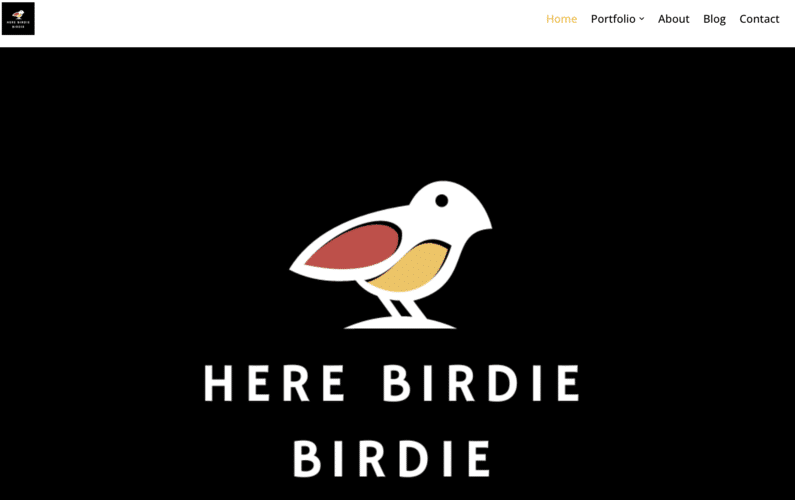This screenshot has height=500, width=795.
Task: Click the white ground mound under bird
Action: point(400,324)
